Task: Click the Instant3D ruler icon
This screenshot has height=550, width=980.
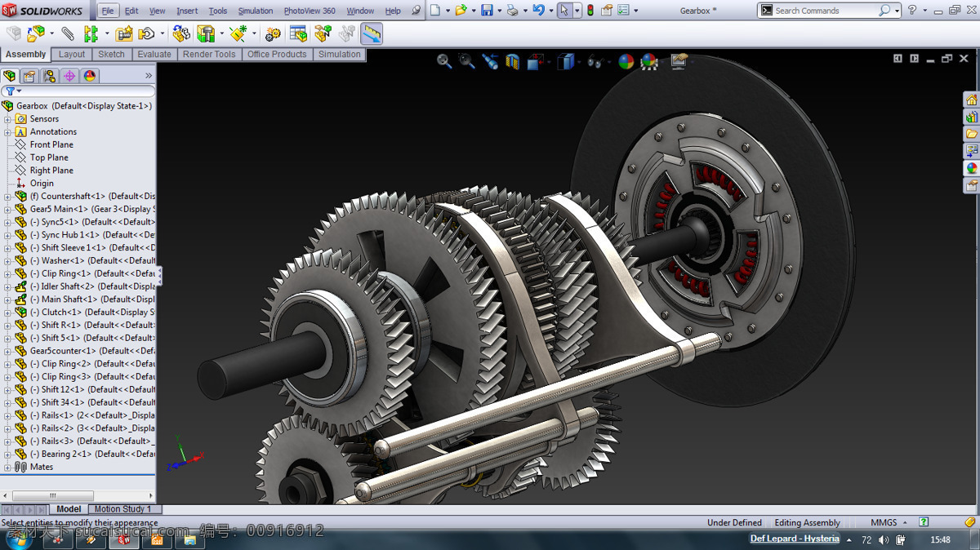Action: (x=372, y=33)
